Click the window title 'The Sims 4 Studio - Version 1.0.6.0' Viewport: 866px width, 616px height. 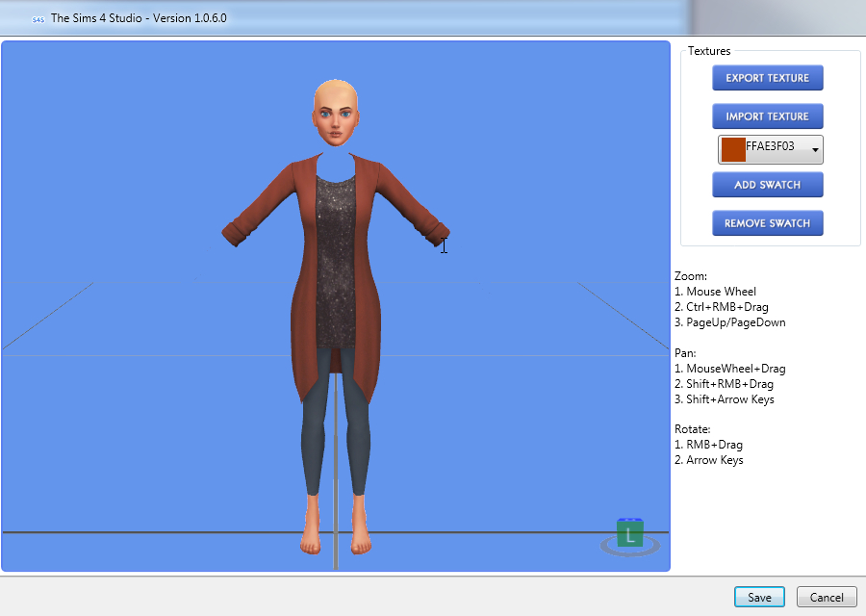click(139, 18)
